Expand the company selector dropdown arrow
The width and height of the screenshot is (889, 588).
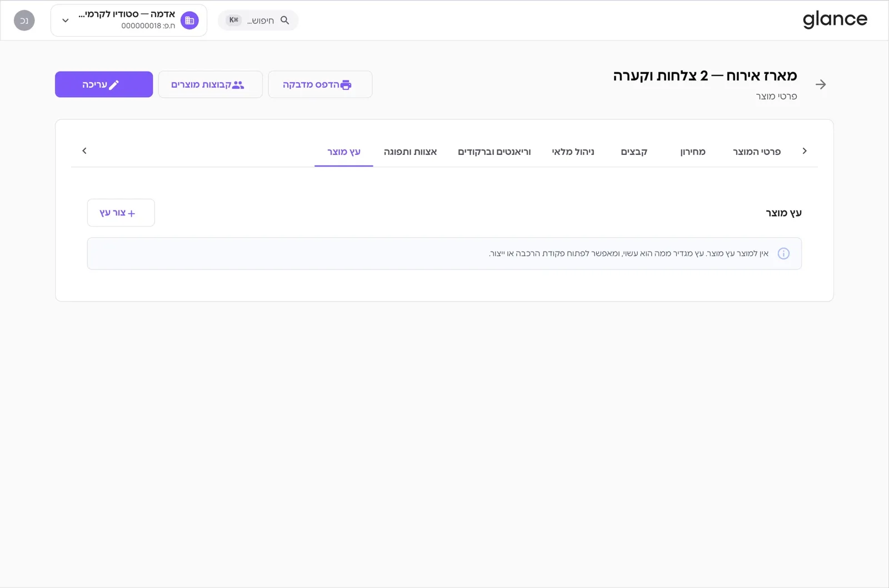coord(66,21)
